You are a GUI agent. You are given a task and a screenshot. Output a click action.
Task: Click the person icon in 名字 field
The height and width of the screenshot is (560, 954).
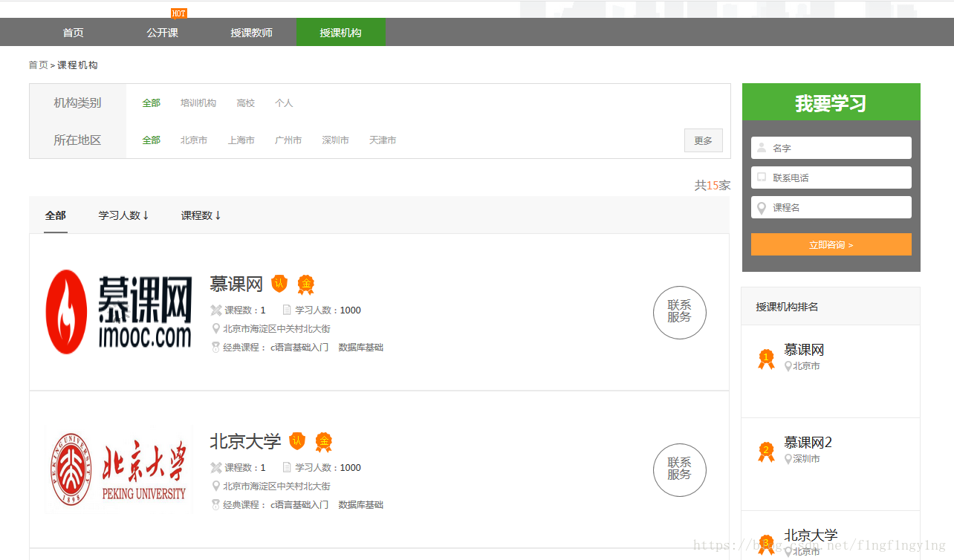762,148
